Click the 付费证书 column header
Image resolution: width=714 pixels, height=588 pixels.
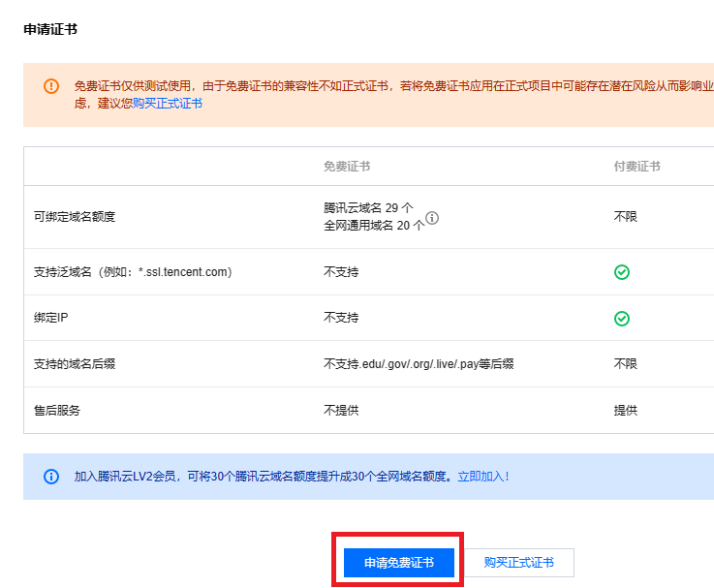click(x=637, y=167)
